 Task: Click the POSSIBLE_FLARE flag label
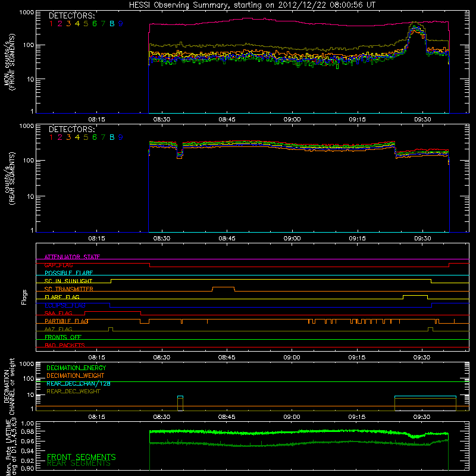68,273
